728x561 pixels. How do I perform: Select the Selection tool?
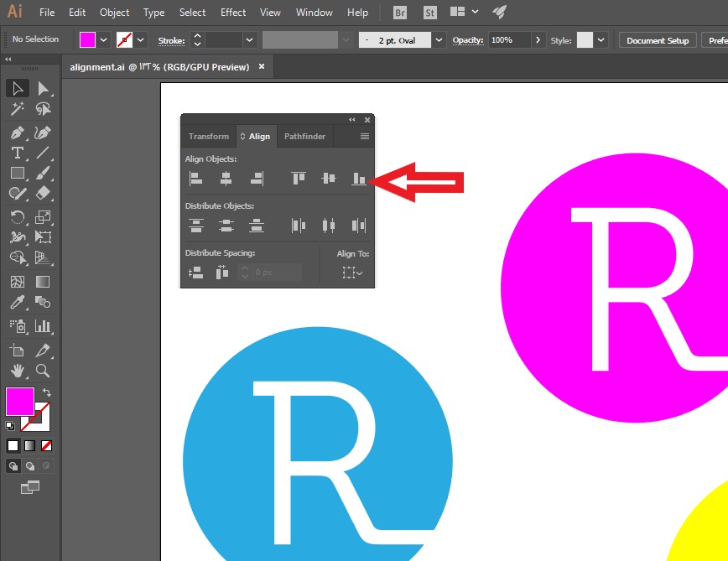click(x=18, y=88)
